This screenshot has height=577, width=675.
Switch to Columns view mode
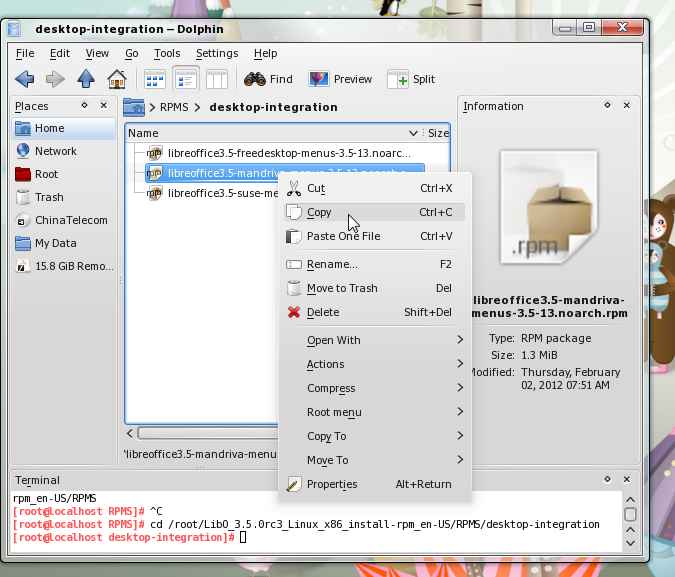point(217,80)
